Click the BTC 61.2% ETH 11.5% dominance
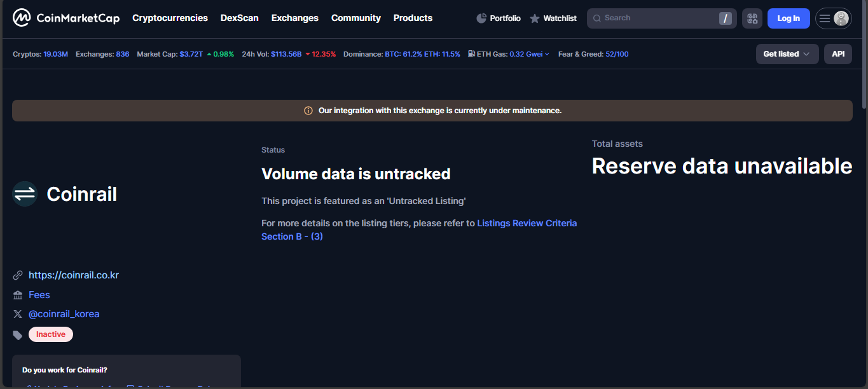 pos(422,54)
